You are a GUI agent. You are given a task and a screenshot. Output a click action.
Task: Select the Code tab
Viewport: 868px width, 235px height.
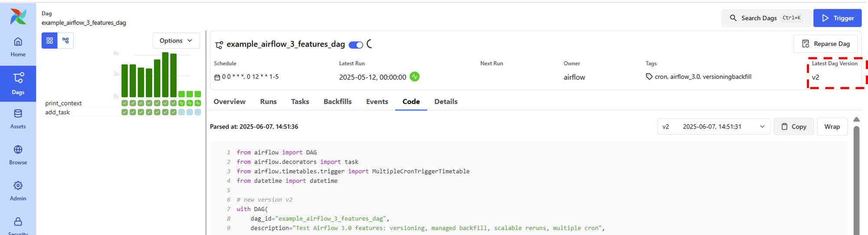tap(411, 101)
